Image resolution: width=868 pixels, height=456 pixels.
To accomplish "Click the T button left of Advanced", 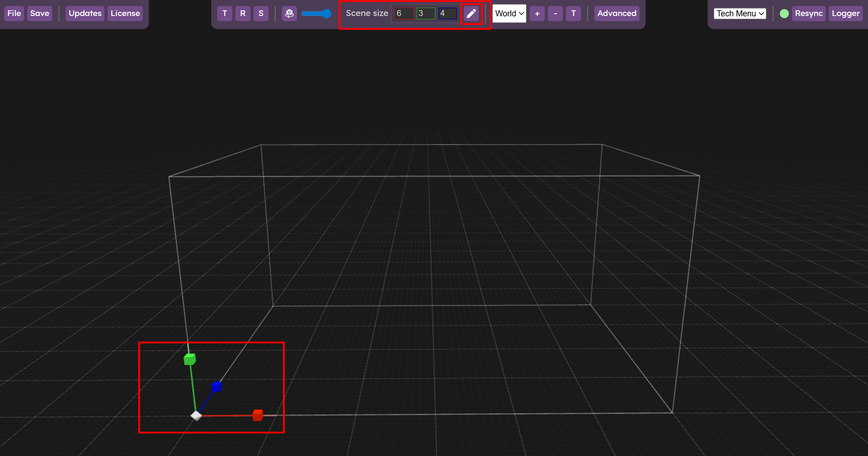I will pos(573,14).
